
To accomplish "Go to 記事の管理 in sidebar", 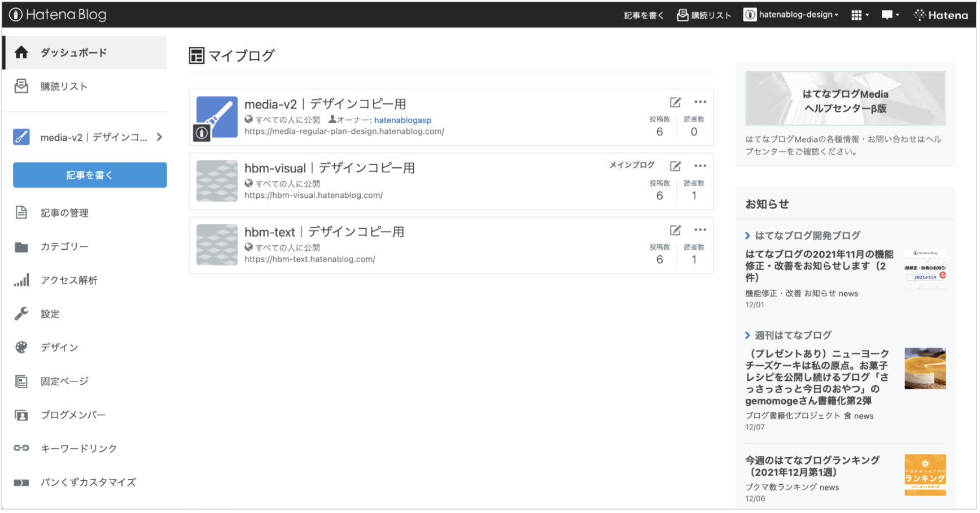I will pos(64,213).
